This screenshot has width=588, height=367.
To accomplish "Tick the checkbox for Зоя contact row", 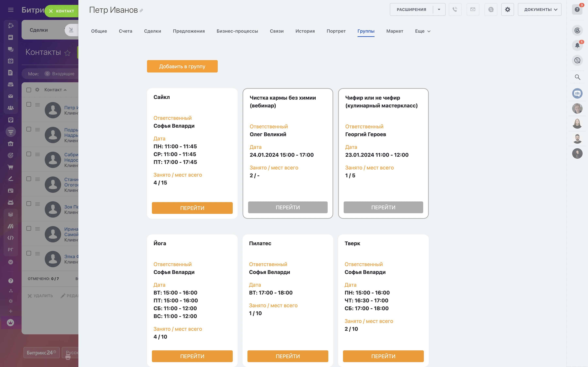I will pos(29,204).
